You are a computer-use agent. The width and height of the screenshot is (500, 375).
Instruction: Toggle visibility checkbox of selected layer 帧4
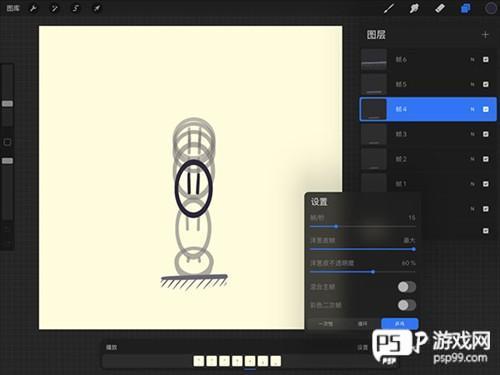coord(486,109)
